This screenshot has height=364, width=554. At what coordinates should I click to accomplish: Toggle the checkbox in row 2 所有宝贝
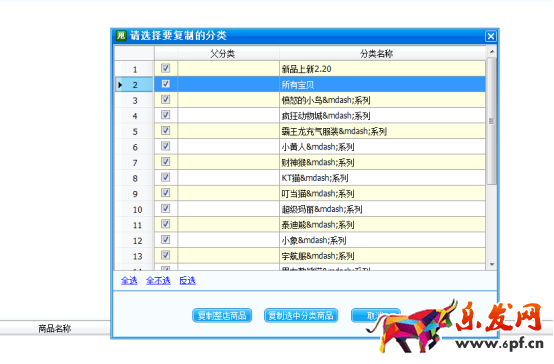[165, 84]
